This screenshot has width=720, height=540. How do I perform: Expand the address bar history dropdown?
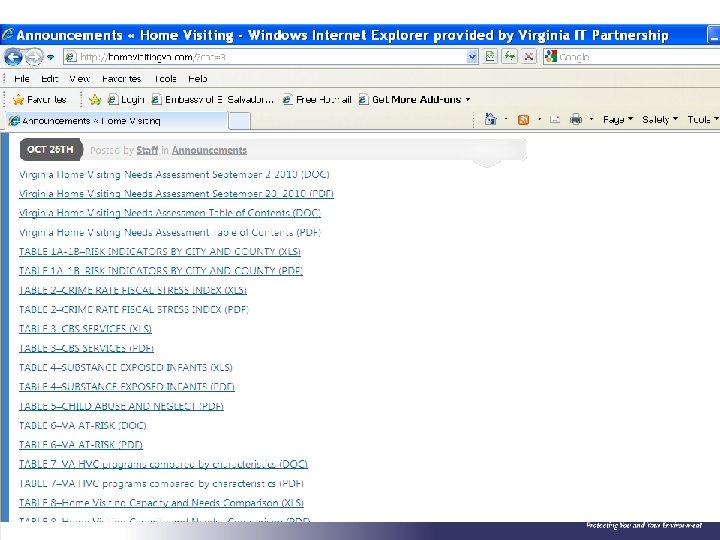tap(472, 57)
